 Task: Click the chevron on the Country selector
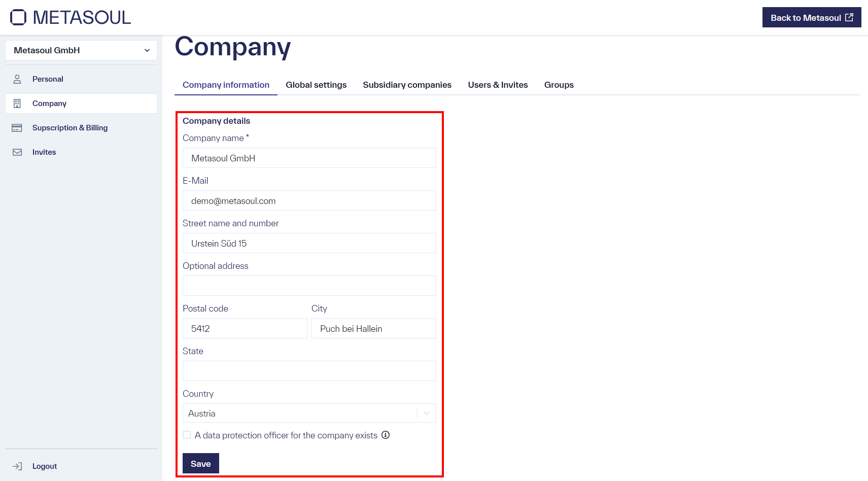(426, 413)
